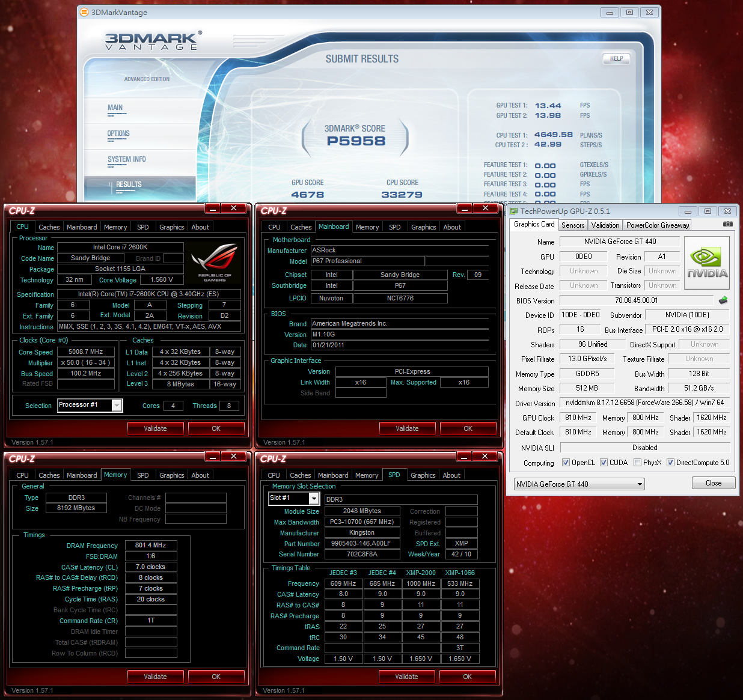Open Mainboard tab in the CPU-Z processor window
The height and width of the screenshot is (700, 743).
coord(82,227)
